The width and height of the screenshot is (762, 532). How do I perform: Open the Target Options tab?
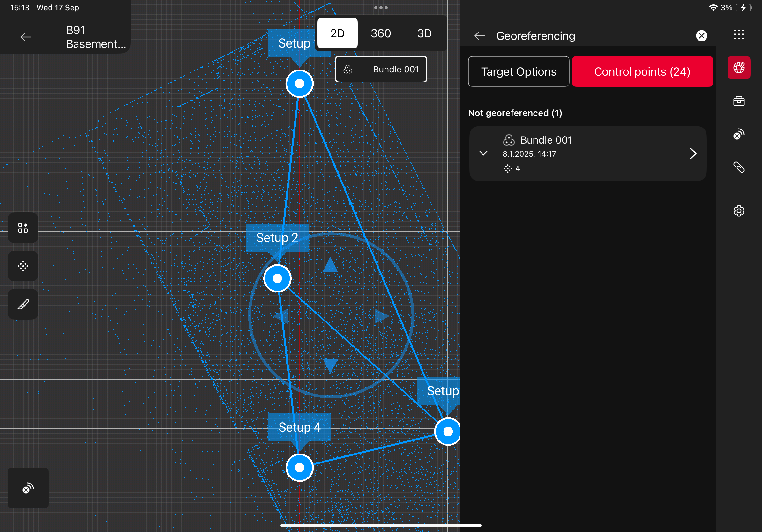point(519,72)
